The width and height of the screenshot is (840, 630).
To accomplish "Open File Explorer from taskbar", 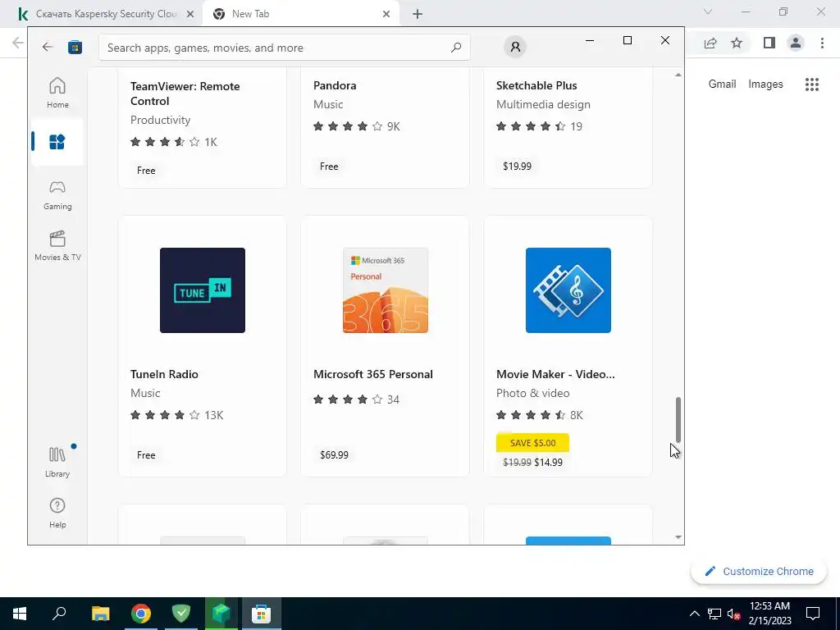I will (100, 614).
